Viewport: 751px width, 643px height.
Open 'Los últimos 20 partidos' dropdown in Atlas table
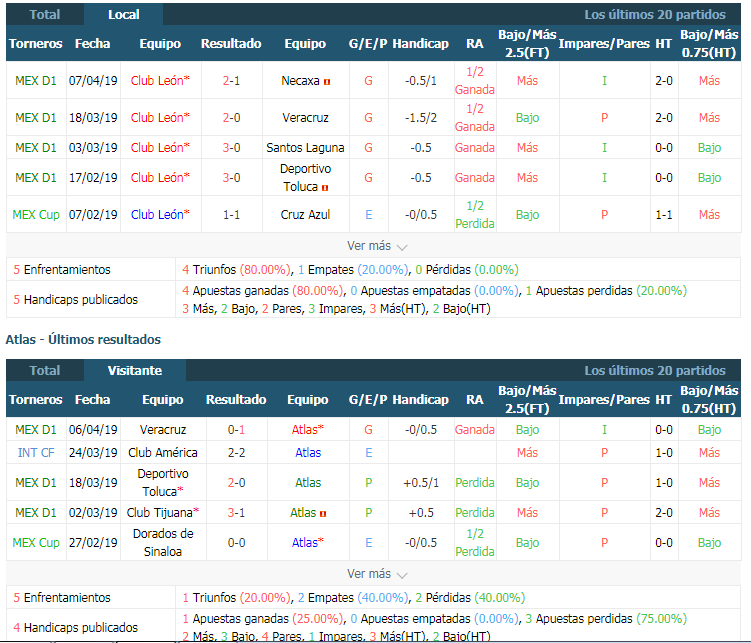tap(654, 371)
